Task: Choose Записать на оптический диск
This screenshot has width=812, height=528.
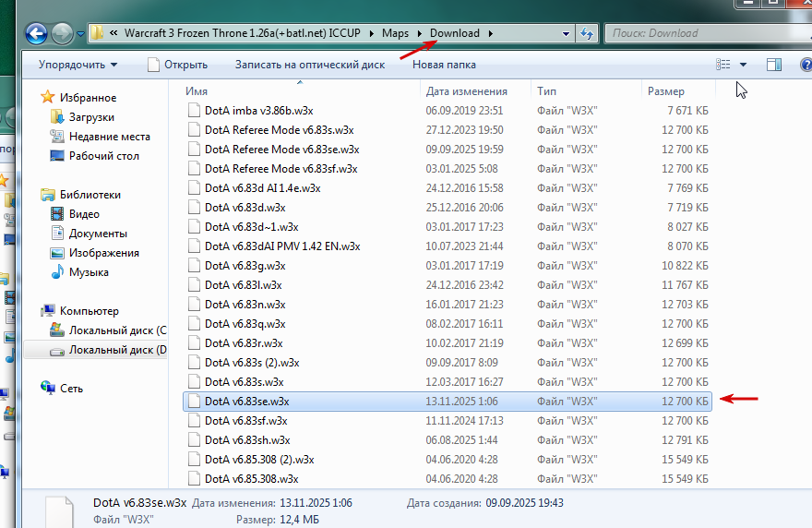Action: 310,65
